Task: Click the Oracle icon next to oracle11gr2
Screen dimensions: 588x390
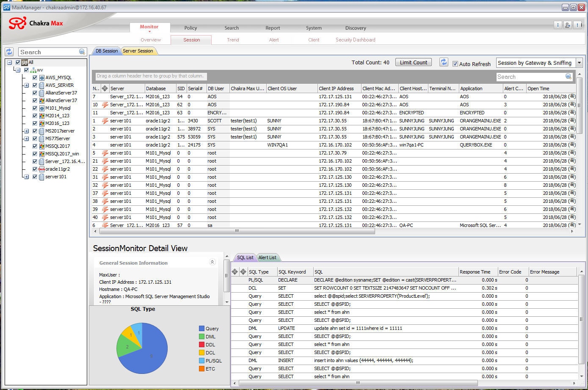Action: click(x=41, y=169)
